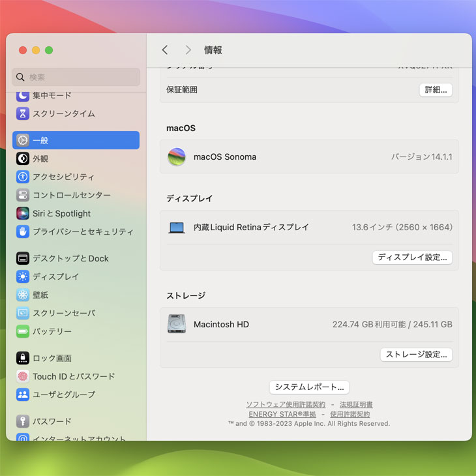Open Screen Time (スクリーンタイム) icon
476x476 pixels.
tap(23, 113)
